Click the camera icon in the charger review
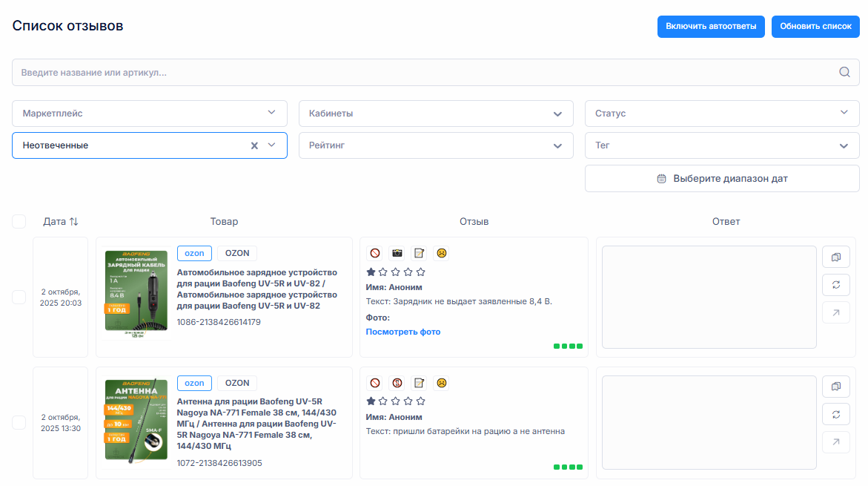This screenshot has height=486, width=868. click(x=397, y=253)
